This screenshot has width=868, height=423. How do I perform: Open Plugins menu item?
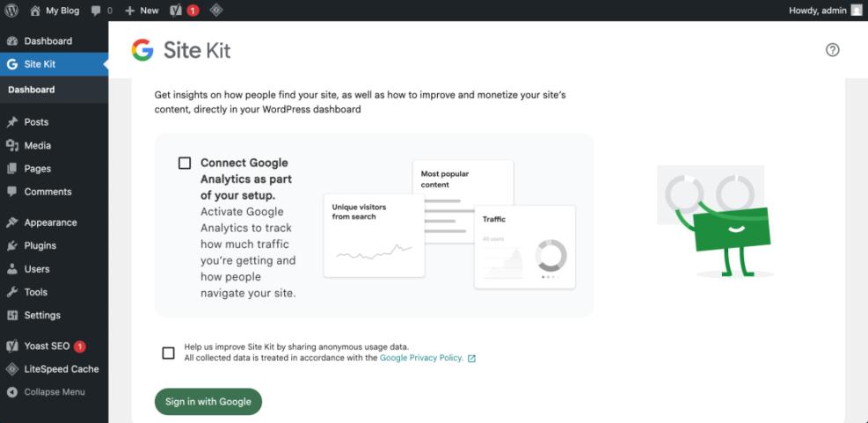[x=55, y=246]
